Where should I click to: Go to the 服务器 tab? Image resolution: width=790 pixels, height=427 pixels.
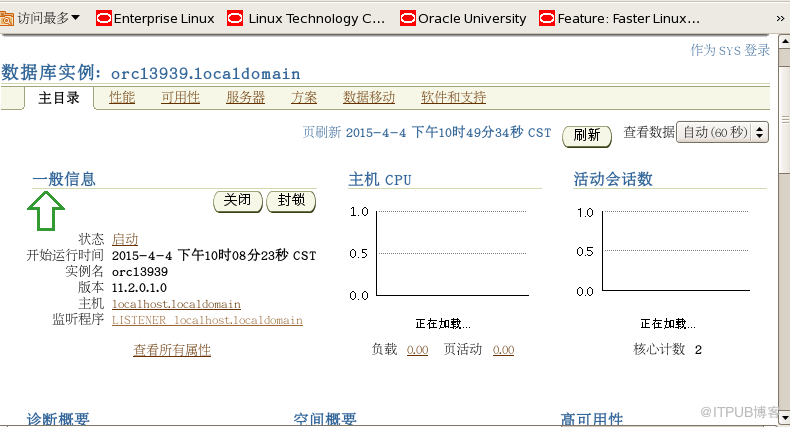pos(245,97)
